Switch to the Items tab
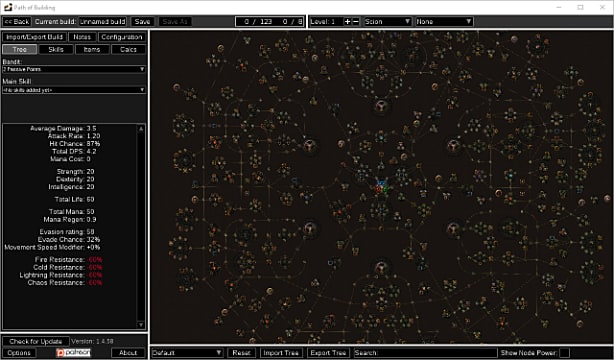This screenshot has height=360, width=614. [92, 49]
